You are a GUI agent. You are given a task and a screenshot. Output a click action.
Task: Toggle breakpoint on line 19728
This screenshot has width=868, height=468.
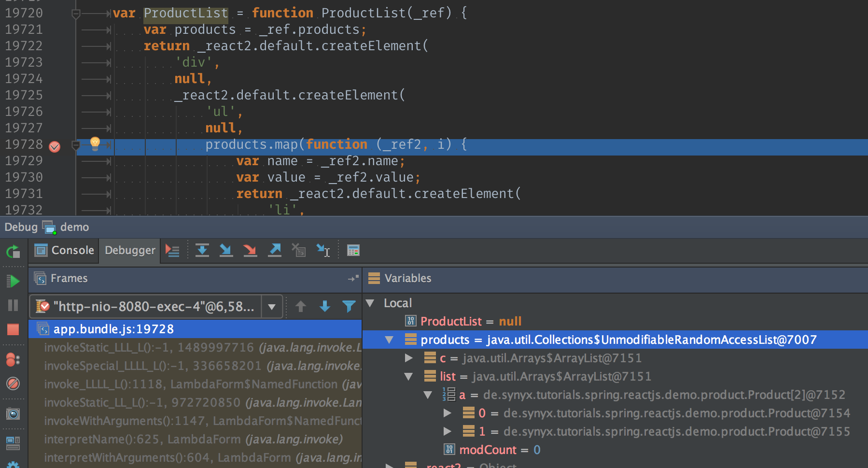pyautogui.click(x=55, y=146)
